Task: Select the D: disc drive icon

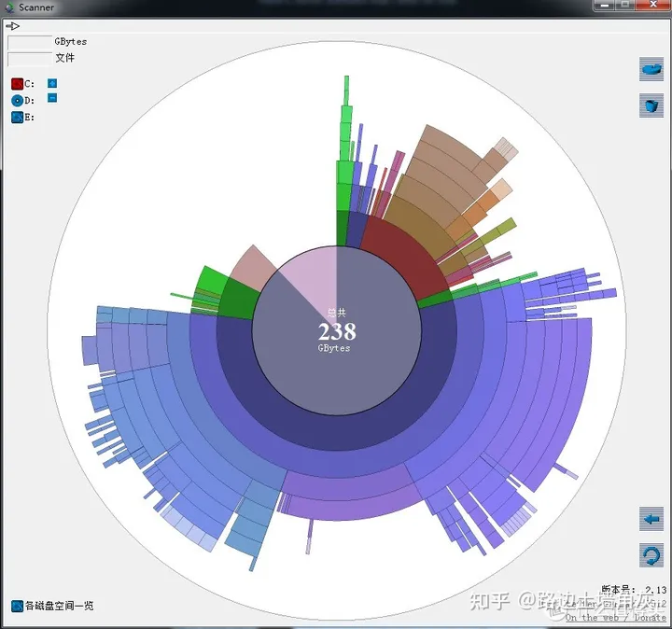Action: 17,101
